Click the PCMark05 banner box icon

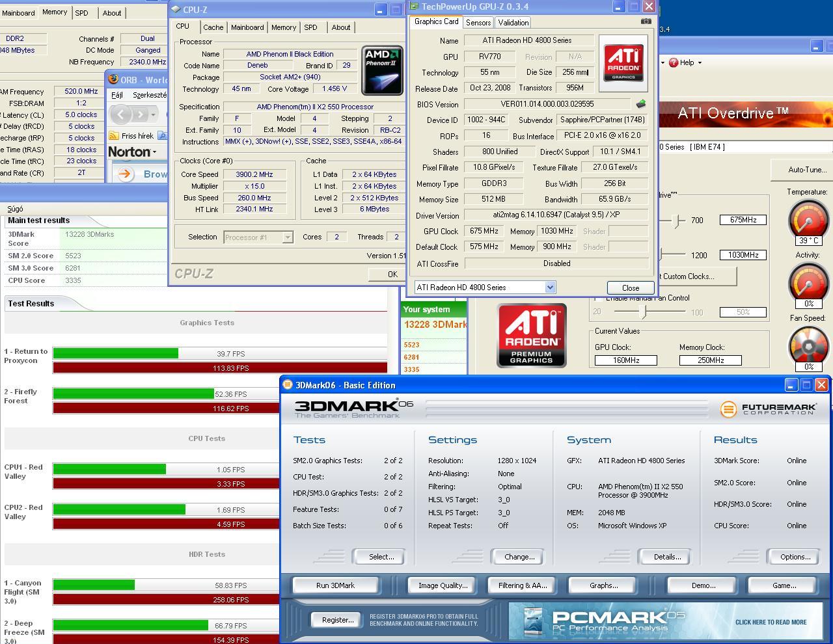click(x=534, y=621)
